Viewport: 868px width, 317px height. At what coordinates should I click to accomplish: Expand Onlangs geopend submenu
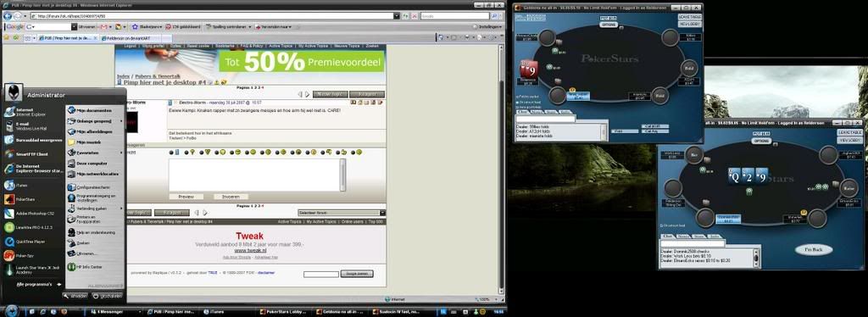94,120
